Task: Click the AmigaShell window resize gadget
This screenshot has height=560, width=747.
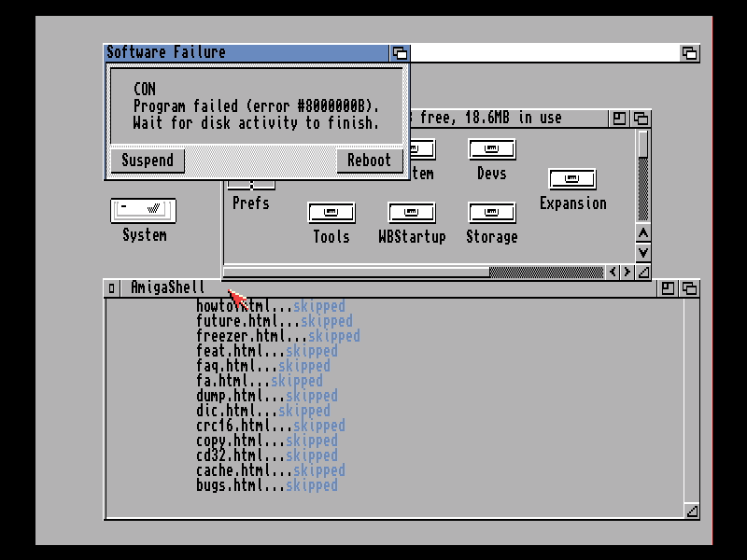Action: (691, 511)
